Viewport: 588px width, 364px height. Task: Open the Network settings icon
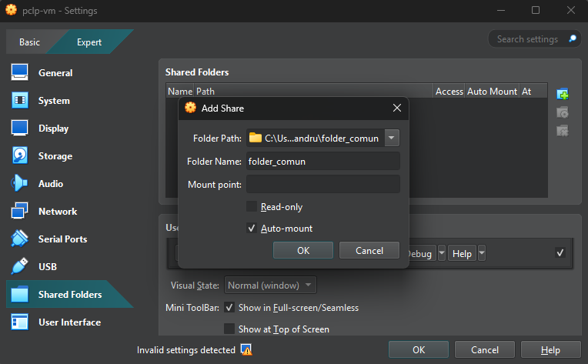[x=20, y=212]
